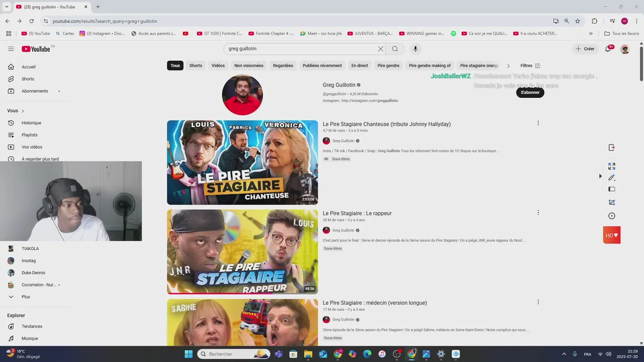644x362 pixels.
Task: Select the Publiées récemment chip
Action: (322, 66)
